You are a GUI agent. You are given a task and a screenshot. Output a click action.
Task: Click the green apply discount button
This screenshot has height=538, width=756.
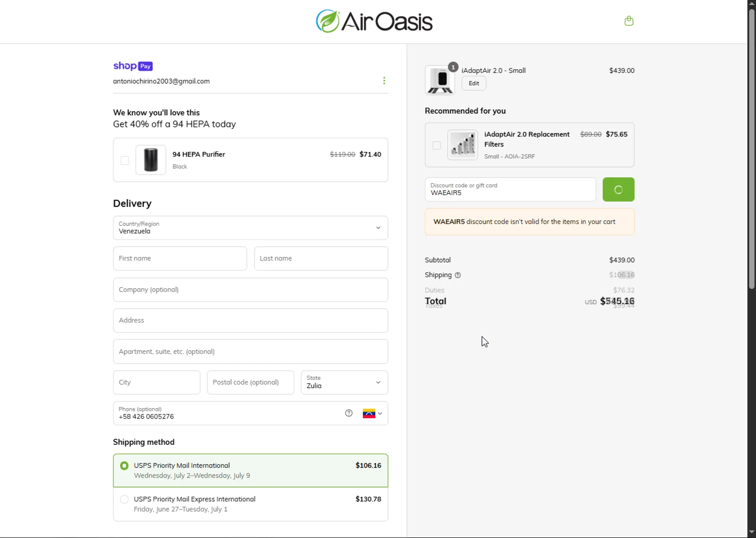pos(618,189)
